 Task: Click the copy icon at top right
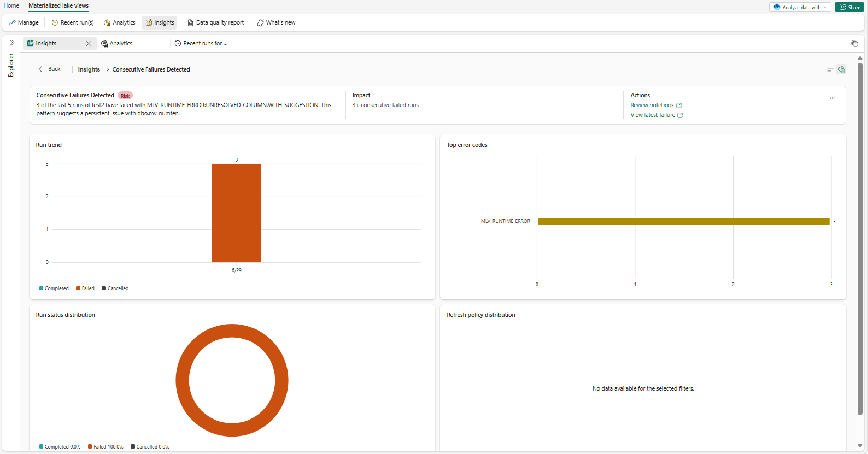pyautogui.click(x=854, y=44)
